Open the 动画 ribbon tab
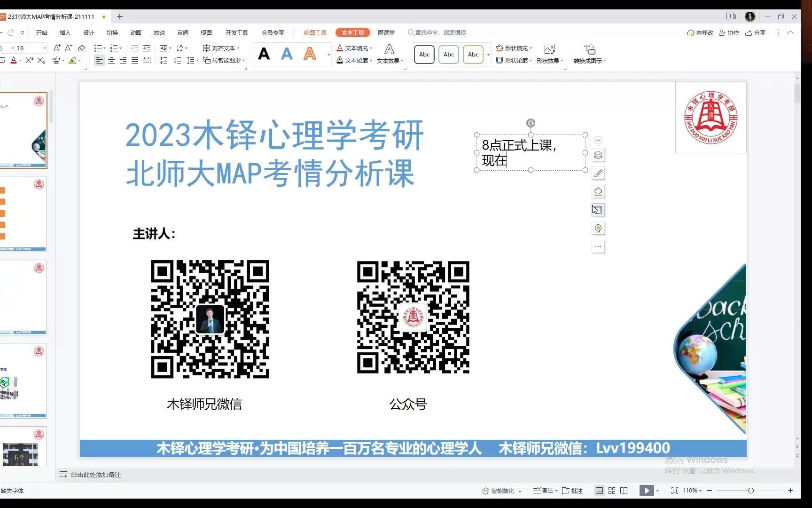The height and width of the screenshot is (508, 812). (x=136, y=32)
